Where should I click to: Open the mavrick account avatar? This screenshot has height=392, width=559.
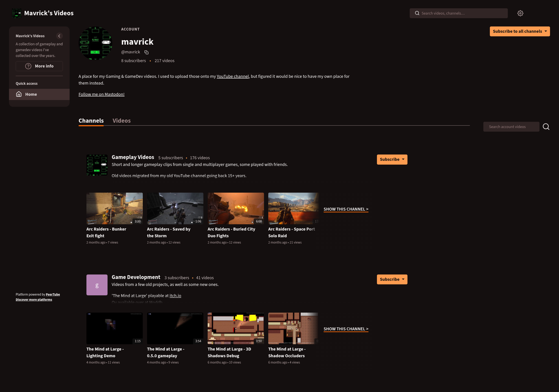coord(95,43)
